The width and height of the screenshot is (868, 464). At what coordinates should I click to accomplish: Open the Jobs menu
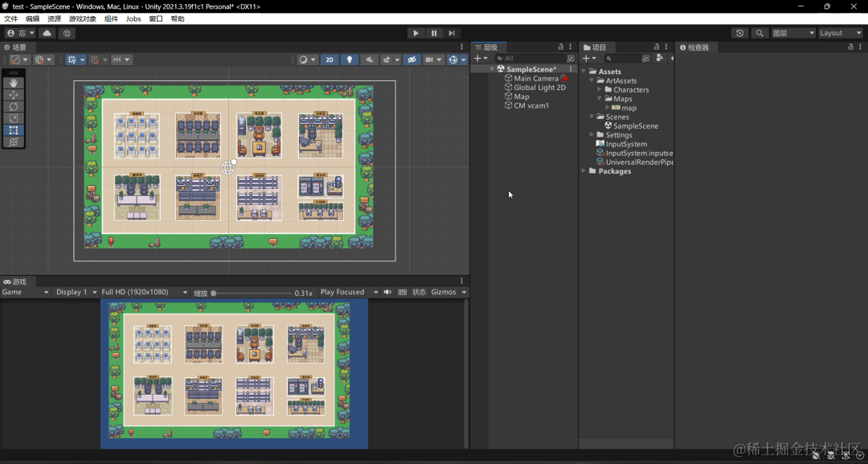(x=133, y=18)
